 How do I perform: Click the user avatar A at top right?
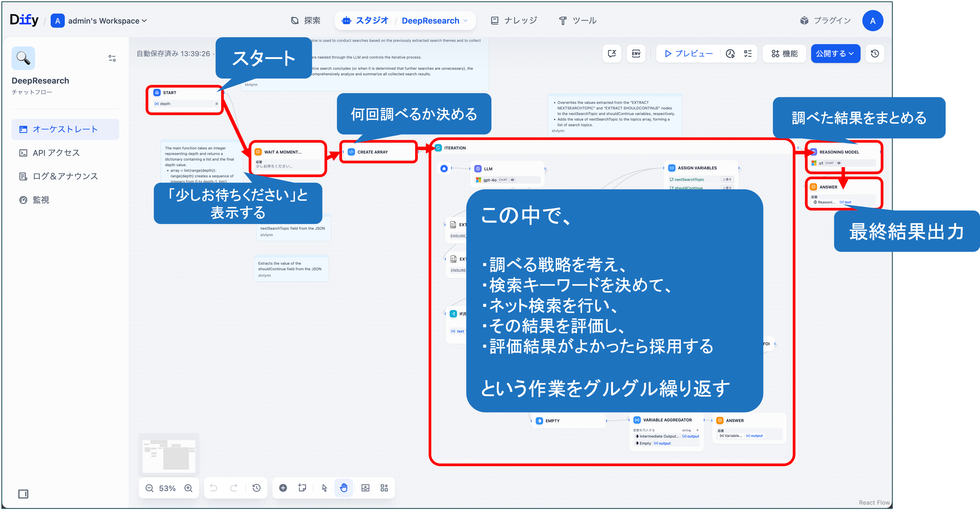(872, 21)
